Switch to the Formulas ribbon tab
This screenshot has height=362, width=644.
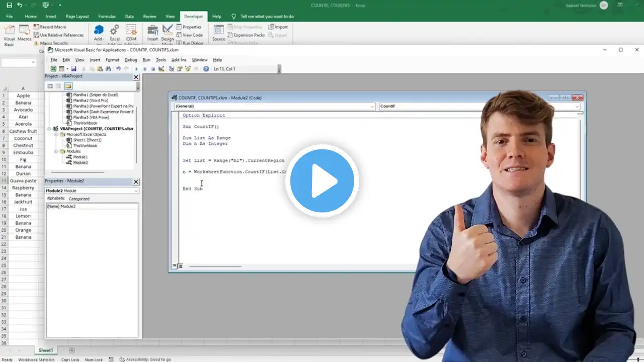pyautogui.click(x=107, y=16)
